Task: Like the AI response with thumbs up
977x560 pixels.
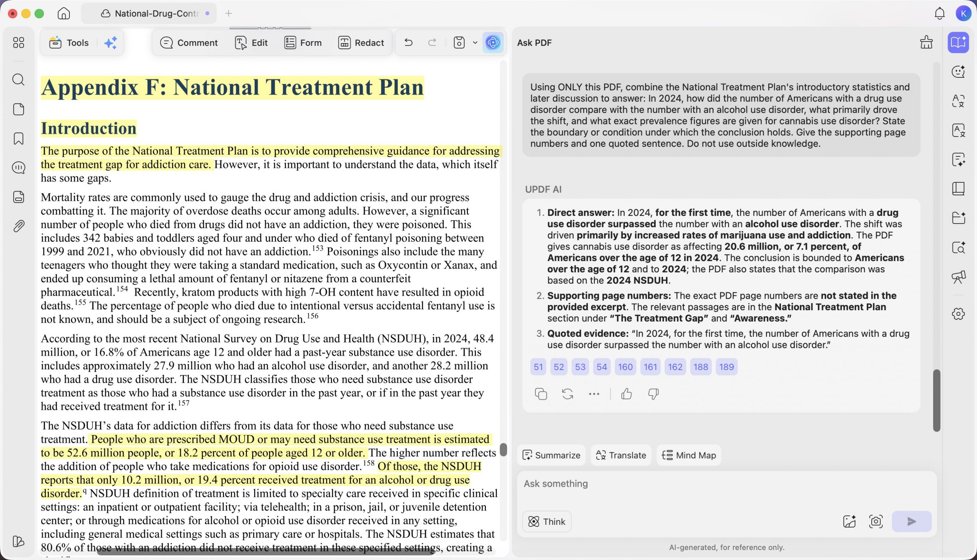Action: (626, 394)
